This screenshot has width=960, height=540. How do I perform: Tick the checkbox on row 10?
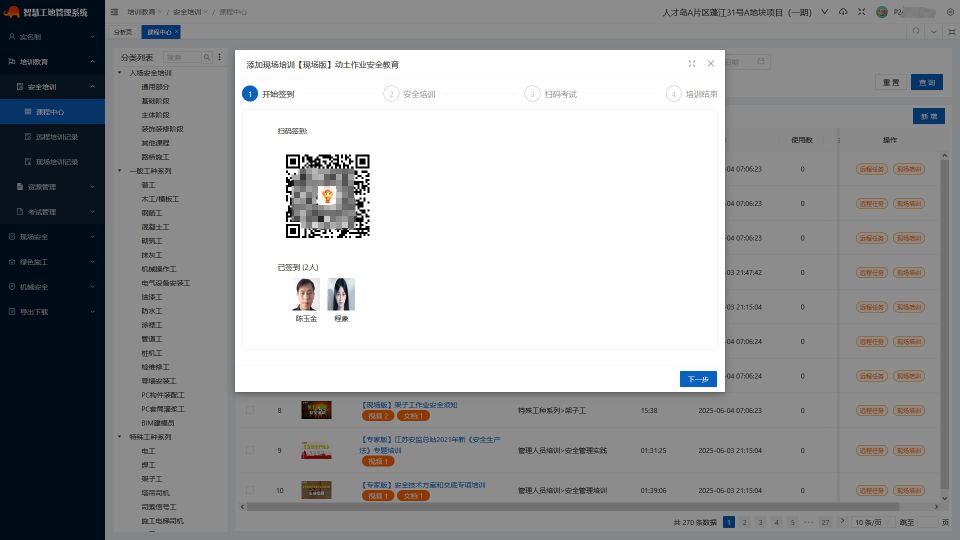point(250,490)
